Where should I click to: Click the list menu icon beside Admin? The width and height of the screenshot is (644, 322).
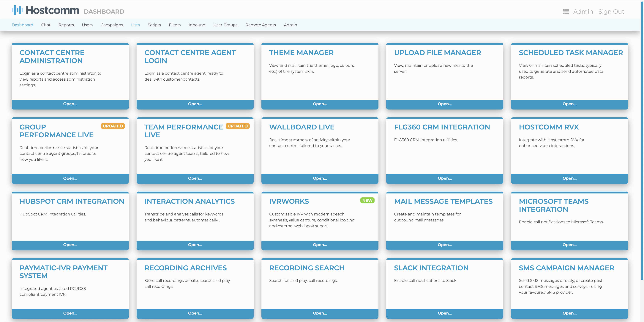(566, 12)
